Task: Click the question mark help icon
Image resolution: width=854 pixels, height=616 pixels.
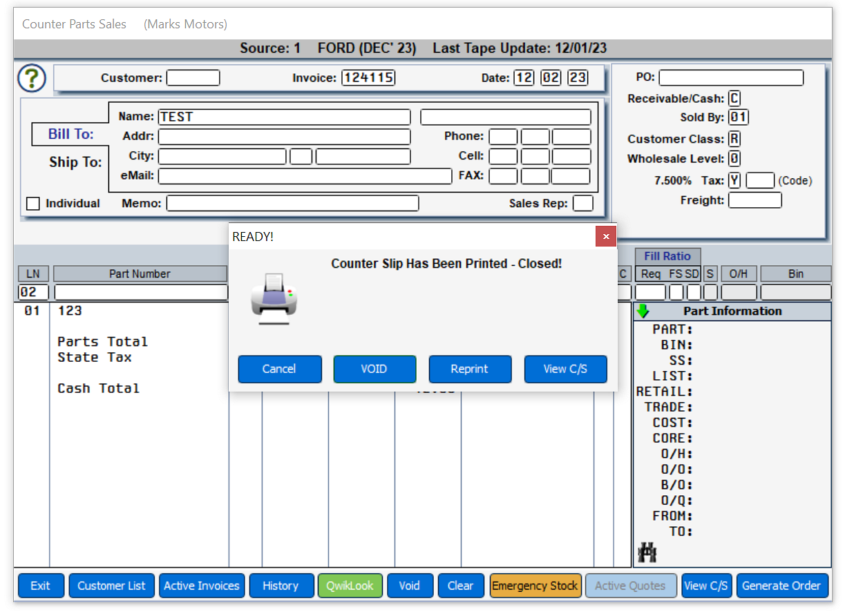Action: coord(30,78)
